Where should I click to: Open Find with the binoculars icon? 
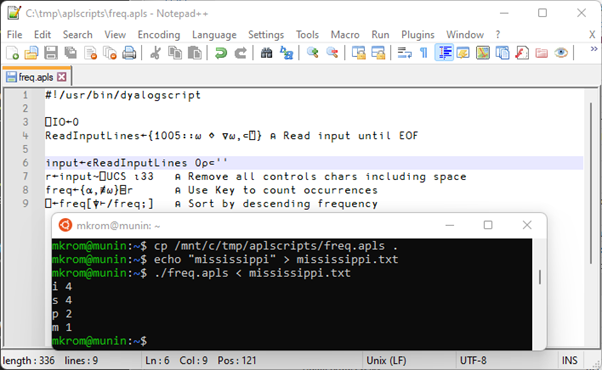pyautogui.click(x=266, y=53)
